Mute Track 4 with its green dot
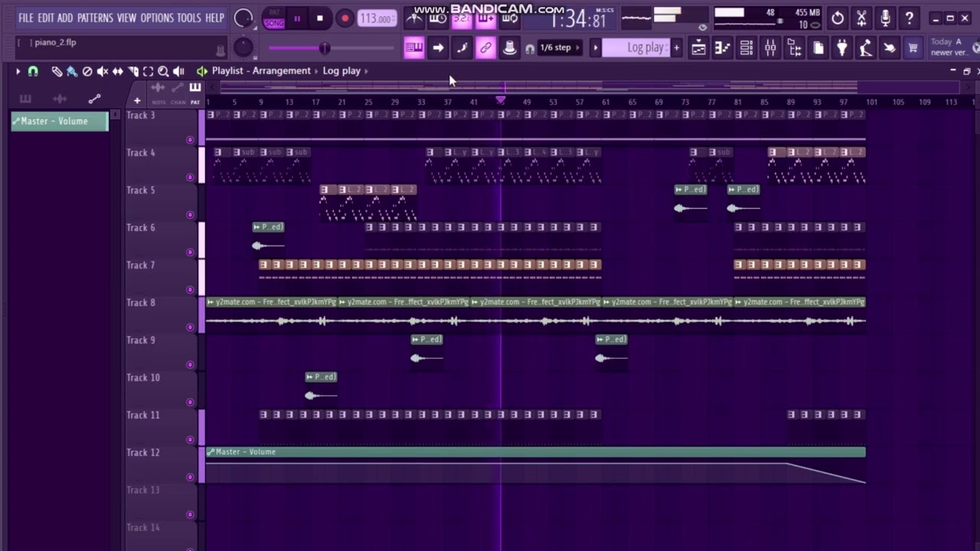 [x=190, y=178]
